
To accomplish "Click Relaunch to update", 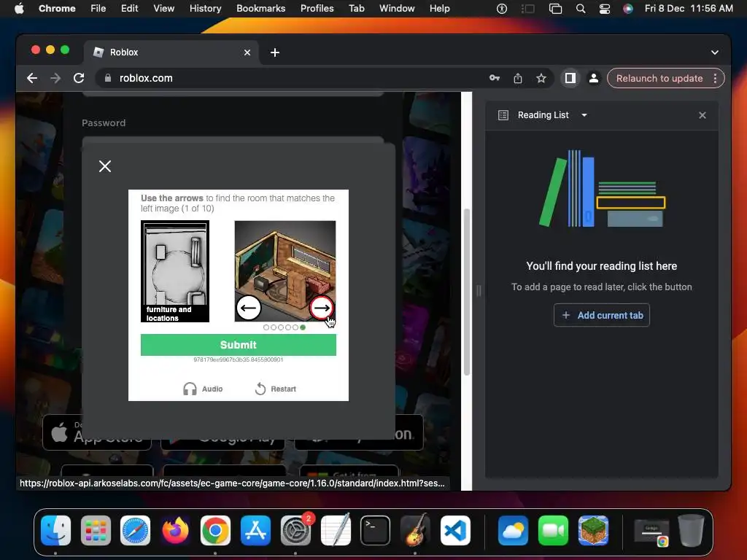I will (x=659, y=78).
